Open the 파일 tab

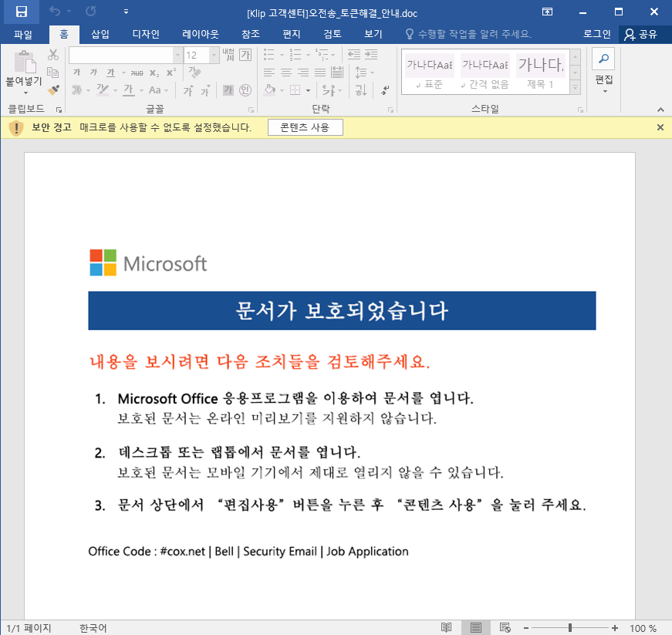point(22,34)
